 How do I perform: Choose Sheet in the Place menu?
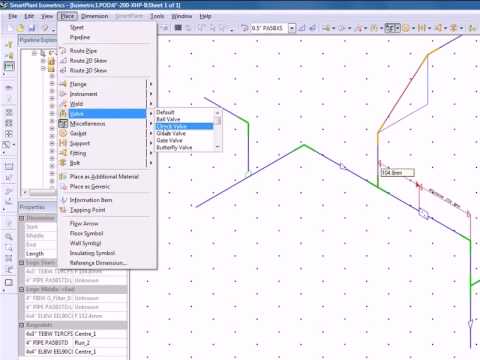pos(107,27)
